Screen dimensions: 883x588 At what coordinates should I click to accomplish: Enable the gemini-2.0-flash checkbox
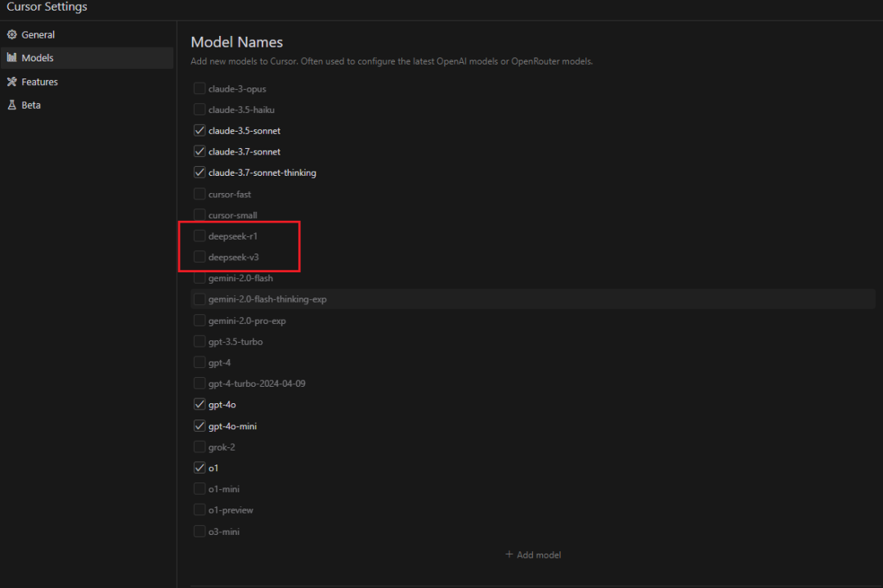pyautogui.click(x=199, y=278)
